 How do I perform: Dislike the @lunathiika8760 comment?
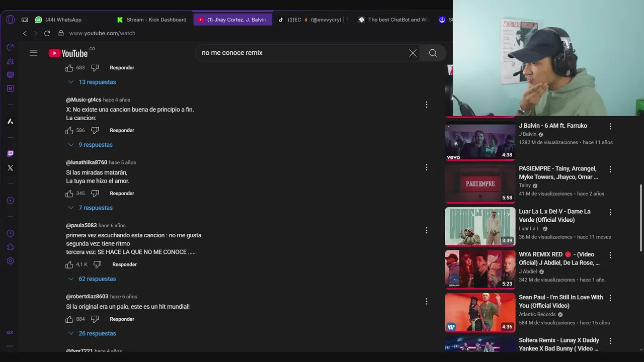click(x=95, y=193)
